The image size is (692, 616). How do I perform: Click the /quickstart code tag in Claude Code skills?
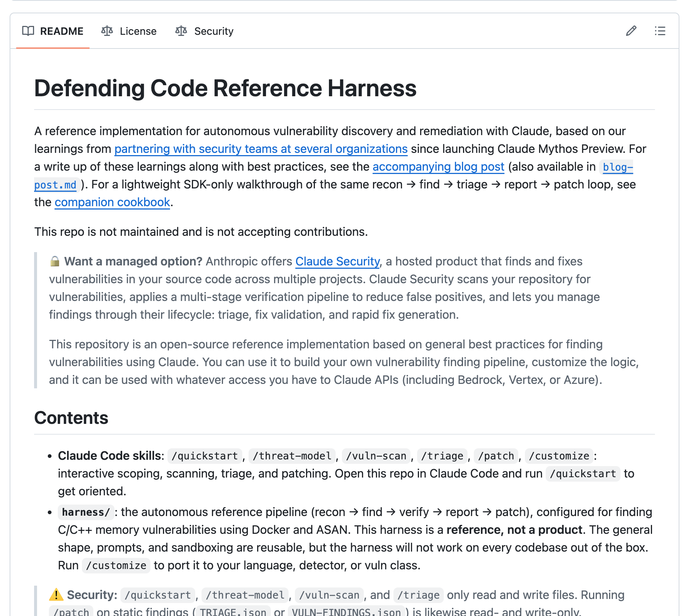[x=205, y=456]
